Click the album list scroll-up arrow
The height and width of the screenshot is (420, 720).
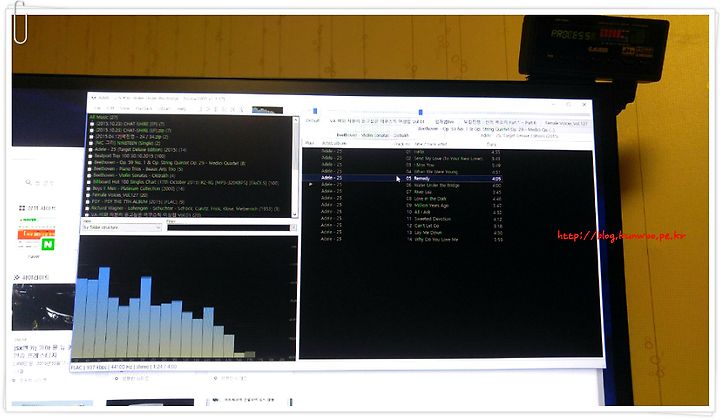point(296,120)
